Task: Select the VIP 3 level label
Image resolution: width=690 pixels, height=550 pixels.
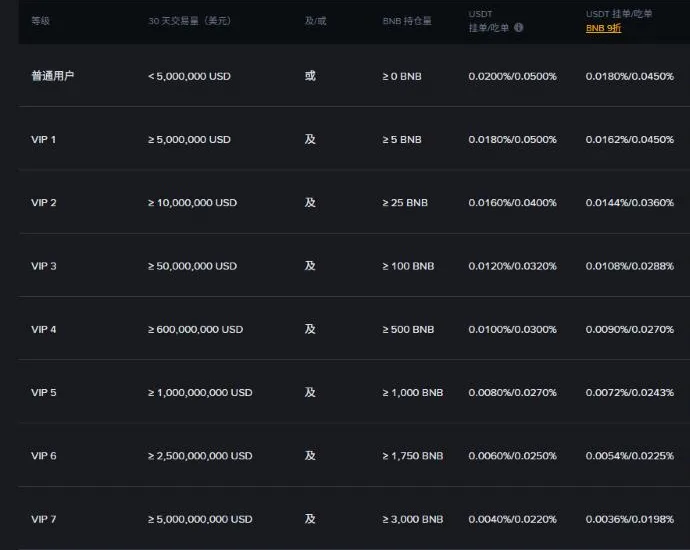Action: pyautogui.click(x=44, y=266)
